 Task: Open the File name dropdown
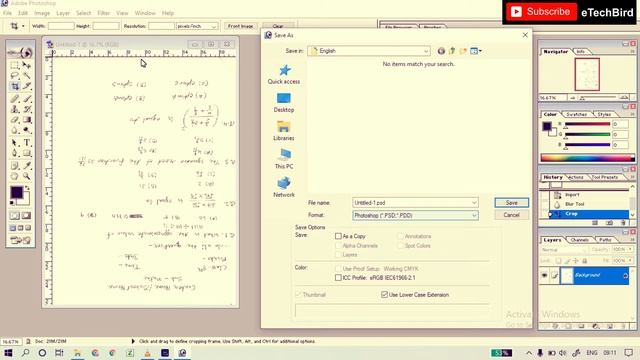click(x=474, y=203)
